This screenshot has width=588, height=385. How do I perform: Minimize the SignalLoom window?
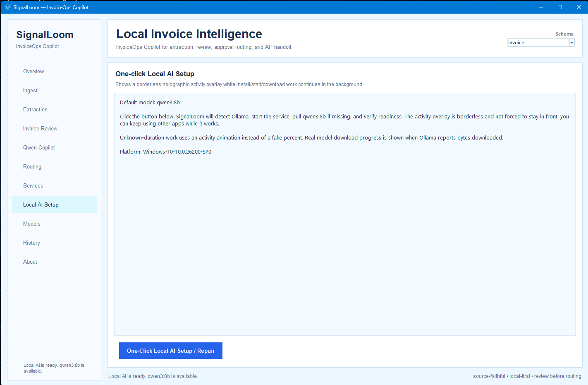coord(541,7)
